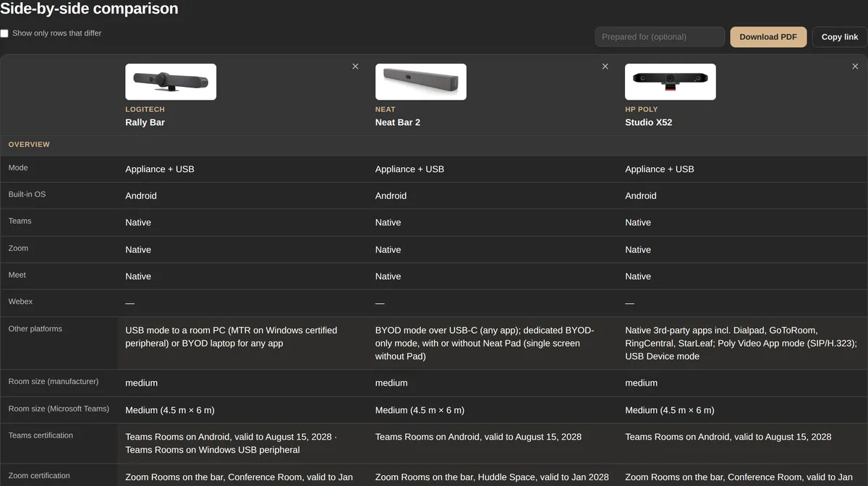Image resolution: width=868 pixels, height=486 pixels.
Task: Click Studio X52's Medium (4.5 m × 6 m) value
Action: coord(670,410)
